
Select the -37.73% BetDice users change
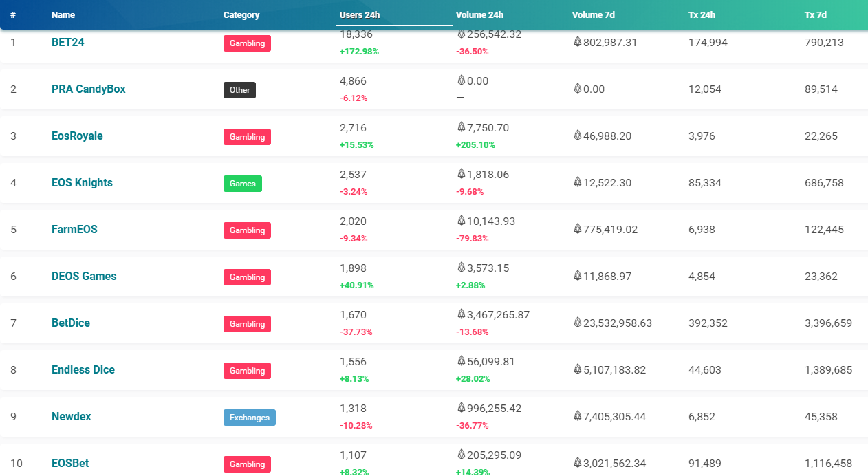(x=356, y=332)
